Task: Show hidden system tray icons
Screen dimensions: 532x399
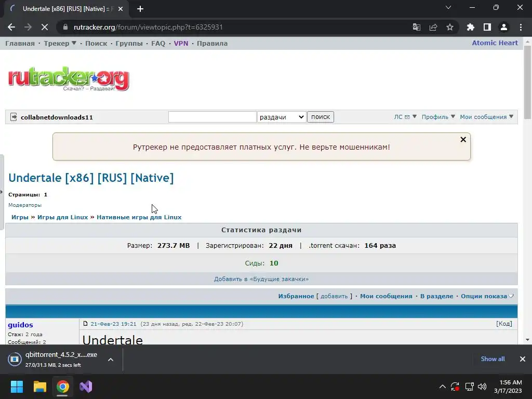Action: (443, 387)
